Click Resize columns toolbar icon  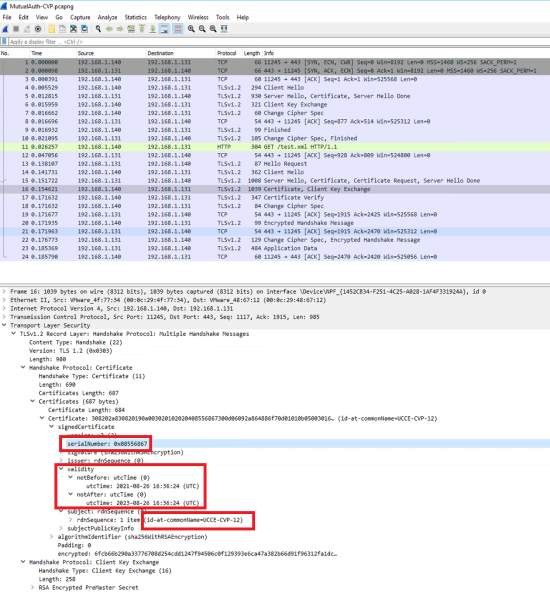(224, 29)
